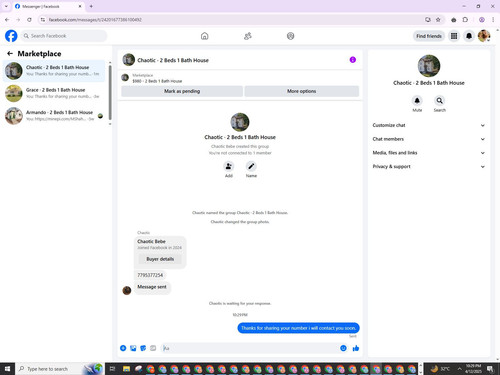Image resolution: width=500 pixels, height=375 pixels.
Task: Click the phone number message 7795377254
Action: click(150, 275)
